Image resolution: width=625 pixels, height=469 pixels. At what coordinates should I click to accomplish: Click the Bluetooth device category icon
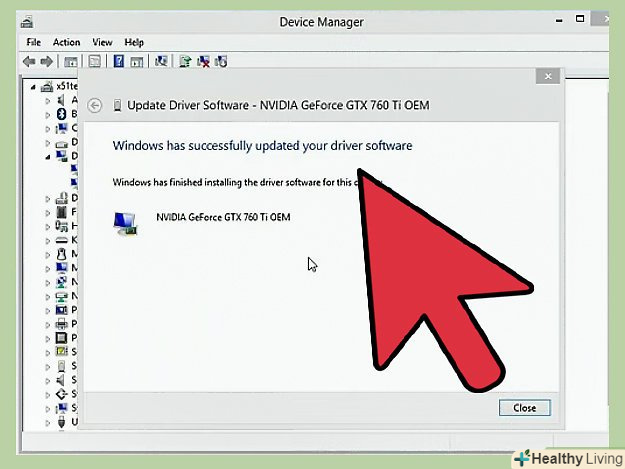(x=61, y=114)
